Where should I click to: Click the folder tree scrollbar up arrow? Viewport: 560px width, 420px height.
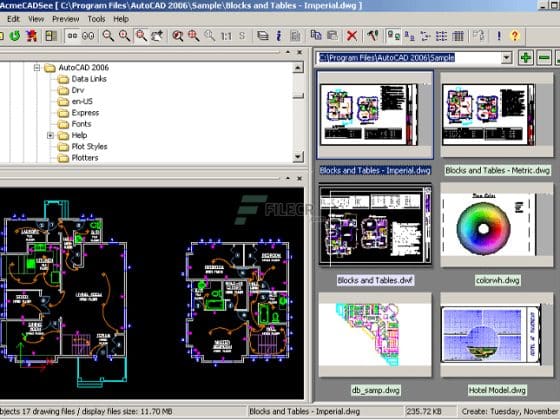[x=298, y=67]
